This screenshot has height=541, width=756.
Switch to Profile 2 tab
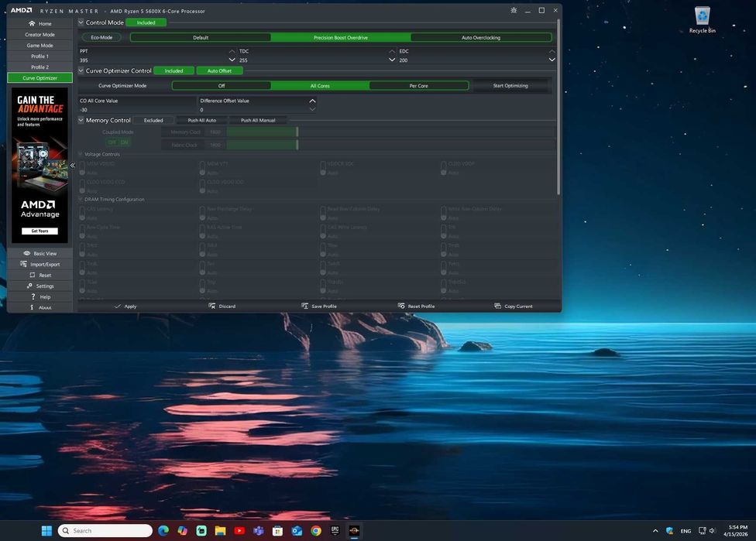[40, 67]
